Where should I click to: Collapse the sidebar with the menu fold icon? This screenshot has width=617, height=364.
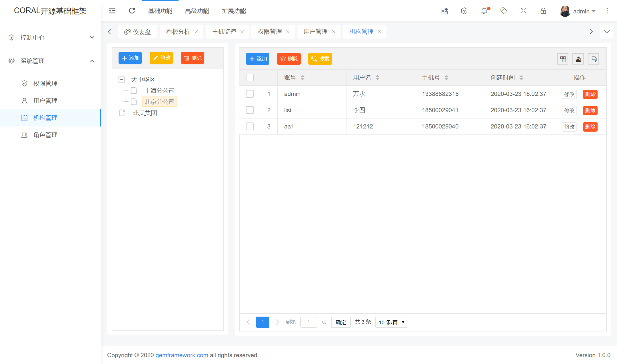[112, 11]
